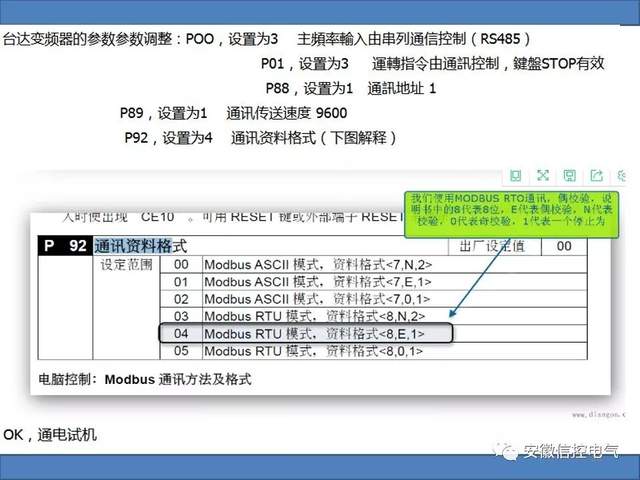Click the 'OK，通电试机' text
The image size is (640, 480).
(50, 435)
